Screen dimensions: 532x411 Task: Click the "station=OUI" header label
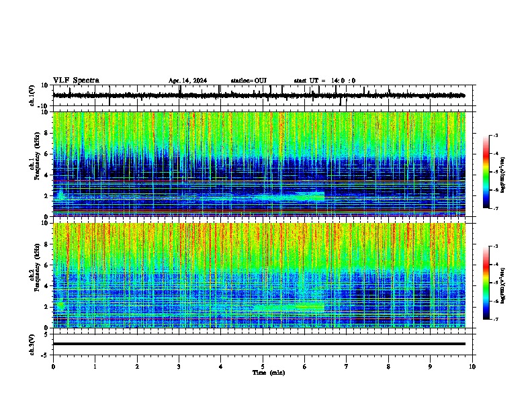[x=249, y=81]
